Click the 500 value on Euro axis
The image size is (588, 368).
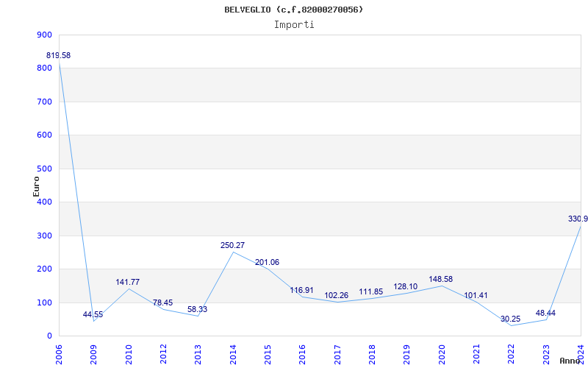coord(44,169)
